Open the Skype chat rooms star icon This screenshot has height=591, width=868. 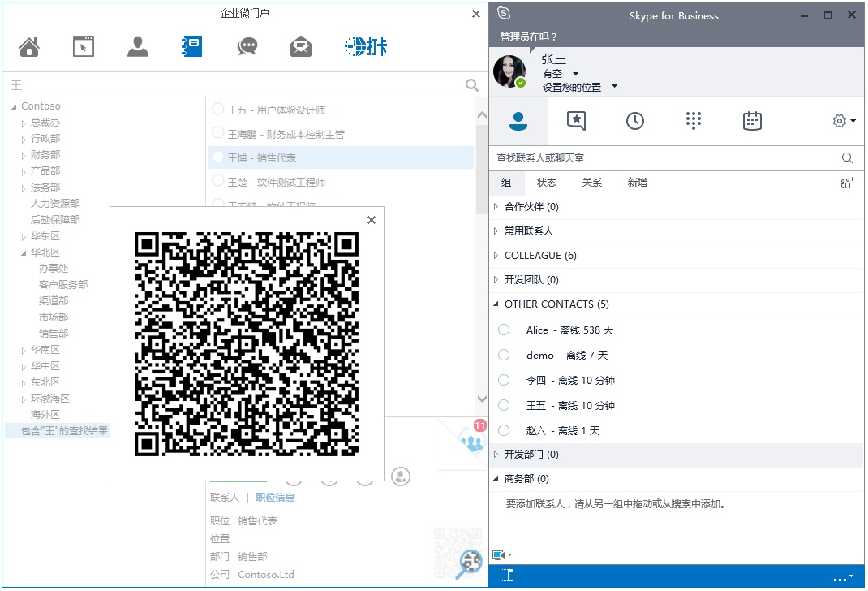coord(576,121)
